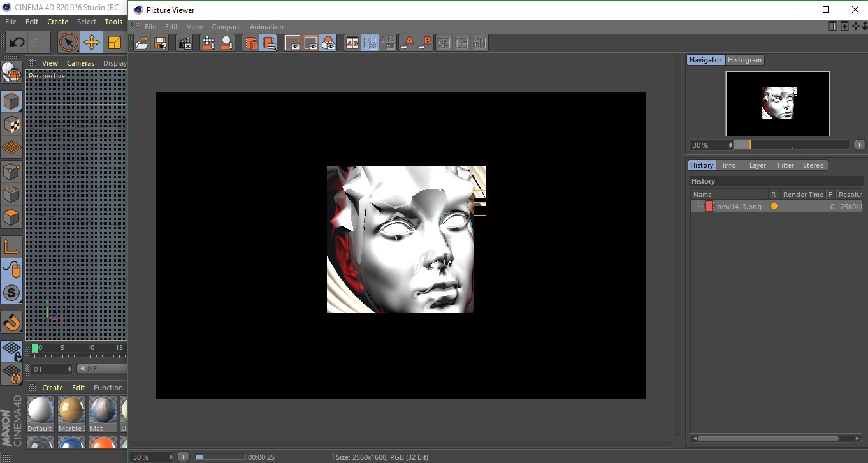Viewport: 868px width, 463px height.
Task: Expand the status bar arrow next to zoom
Action: point(184,457)
